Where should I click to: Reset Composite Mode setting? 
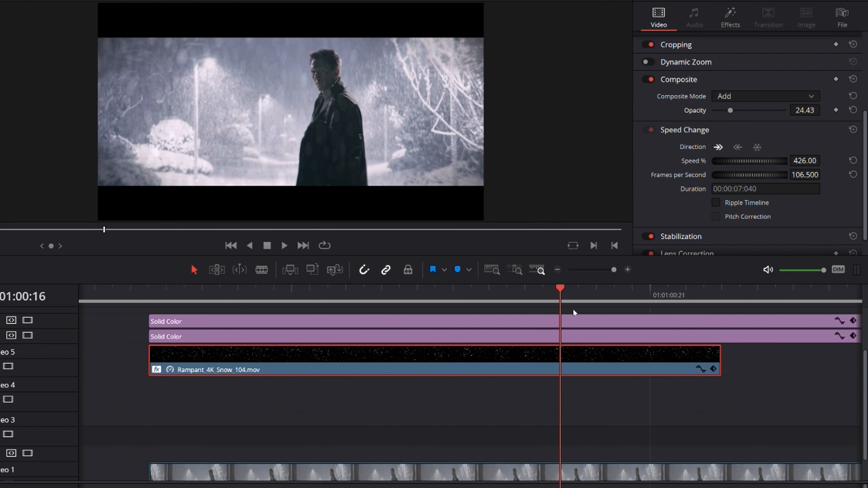click(853, 96)
